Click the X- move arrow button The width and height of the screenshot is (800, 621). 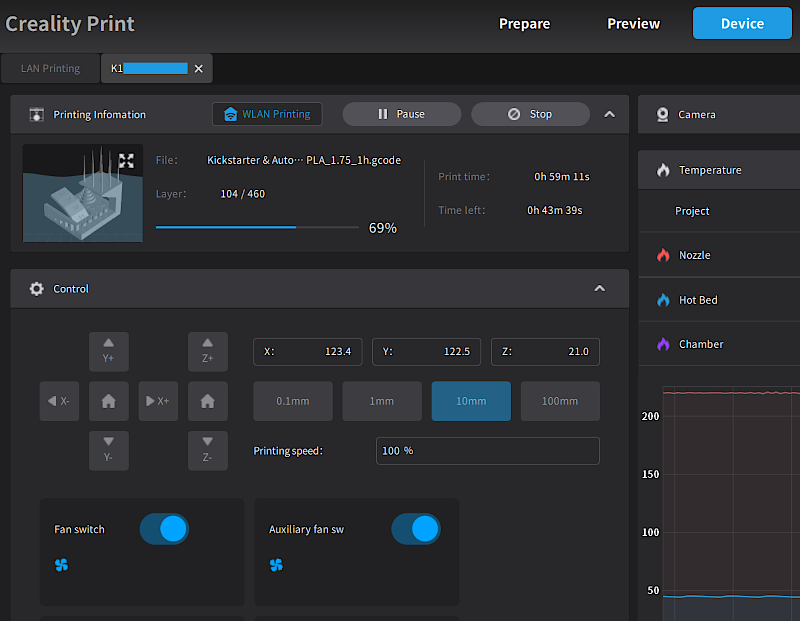click(59, 401)
